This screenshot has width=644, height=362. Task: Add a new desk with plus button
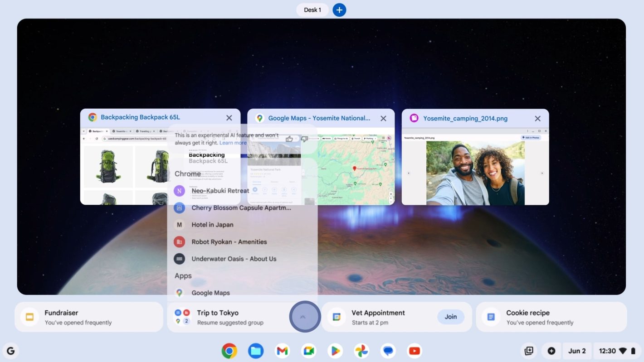point(339,10)
